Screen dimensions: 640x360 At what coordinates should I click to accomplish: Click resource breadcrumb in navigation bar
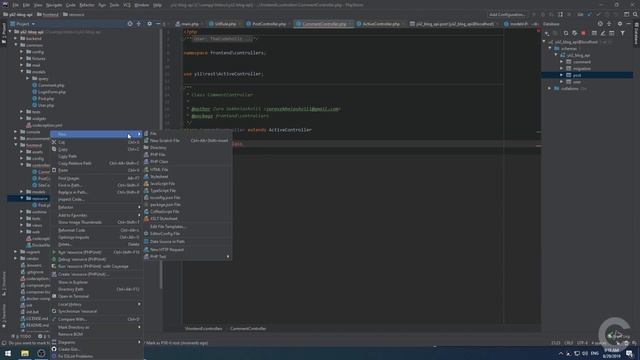click(73, 14)
